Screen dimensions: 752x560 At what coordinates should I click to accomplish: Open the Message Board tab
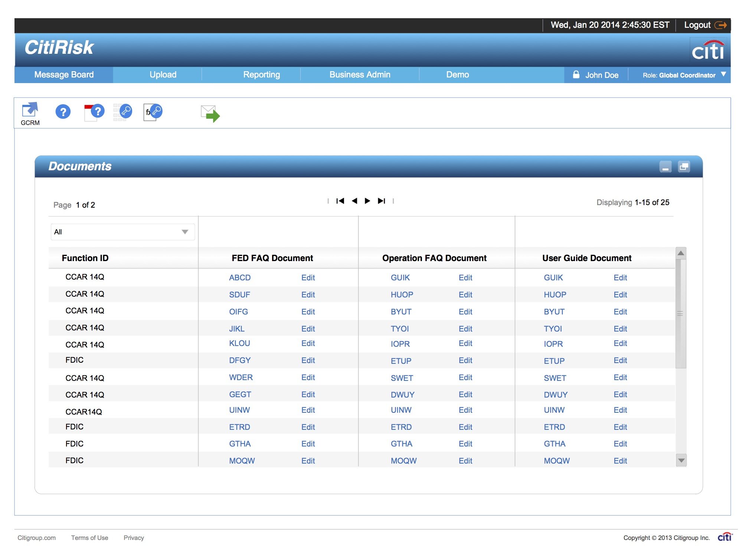point(64,75)
